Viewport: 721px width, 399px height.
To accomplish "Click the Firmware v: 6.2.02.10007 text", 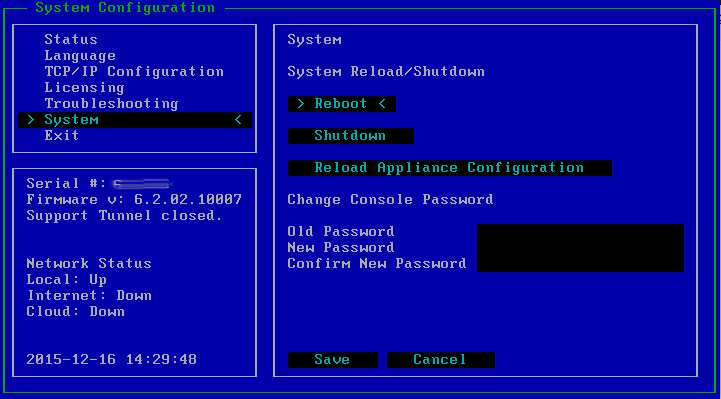I will pos(134,200).
